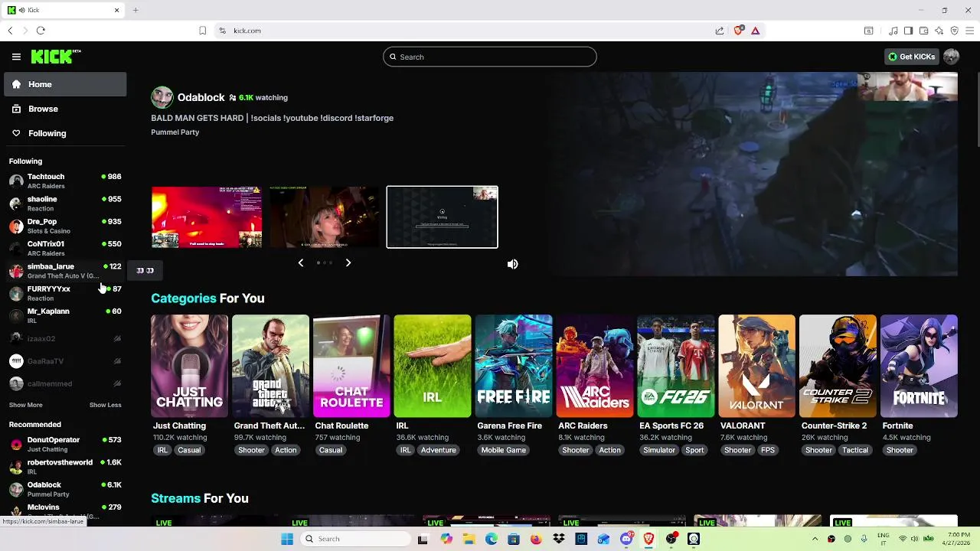
Task: Open Grand Theft Auto category card
Action: [x=270, y=366]
